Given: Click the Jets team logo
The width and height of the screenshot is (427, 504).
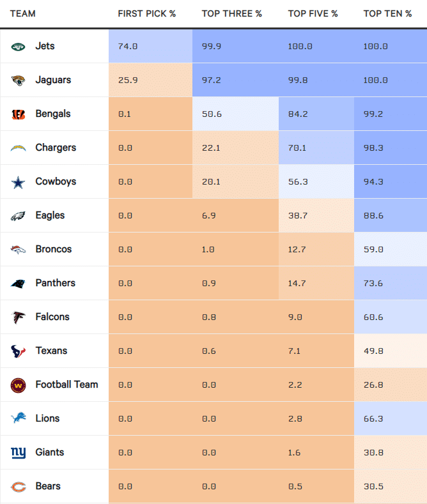Looking at the screenshot, I should (18, 47).
